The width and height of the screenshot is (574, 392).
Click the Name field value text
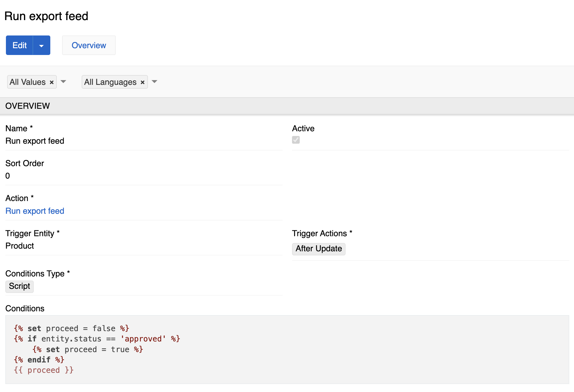(x=35, y=141)
